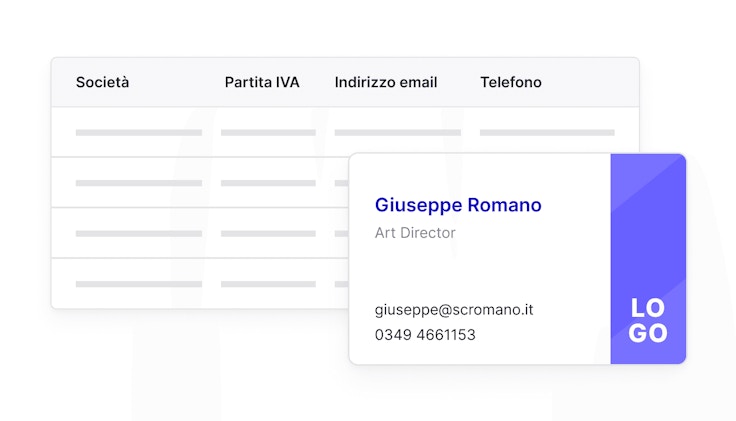
Task: Click fourth row's Società placeholder cell
Action: point(138,284)
